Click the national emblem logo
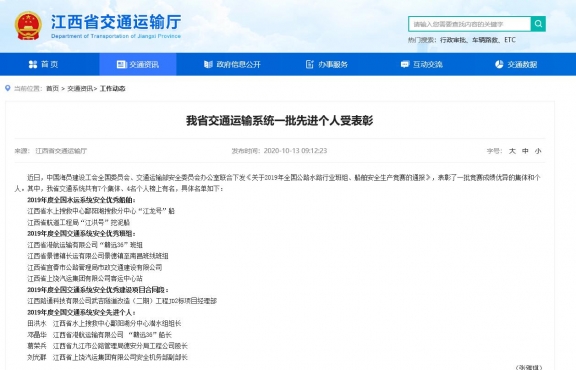Viewport: 576px width, 370px height. click(x=28, y=26)
